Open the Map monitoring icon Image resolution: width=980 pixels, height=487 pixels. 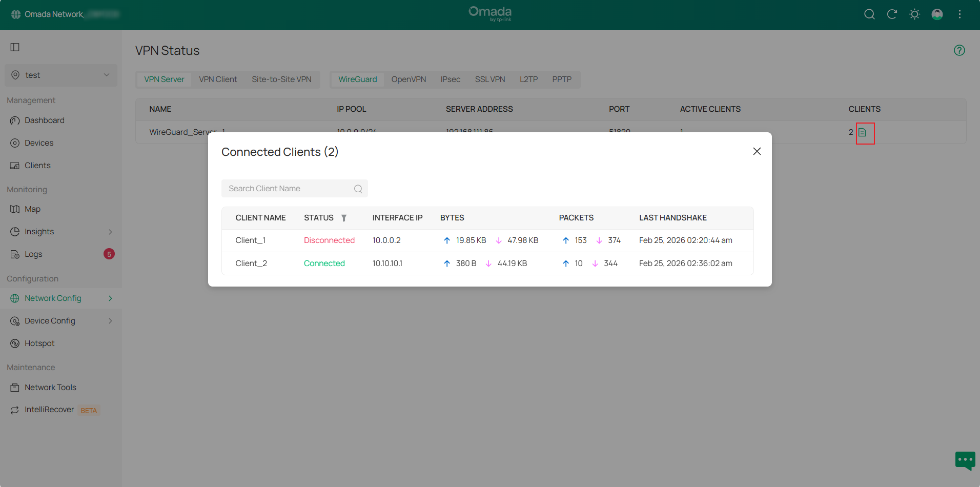[x=15, y=209]
